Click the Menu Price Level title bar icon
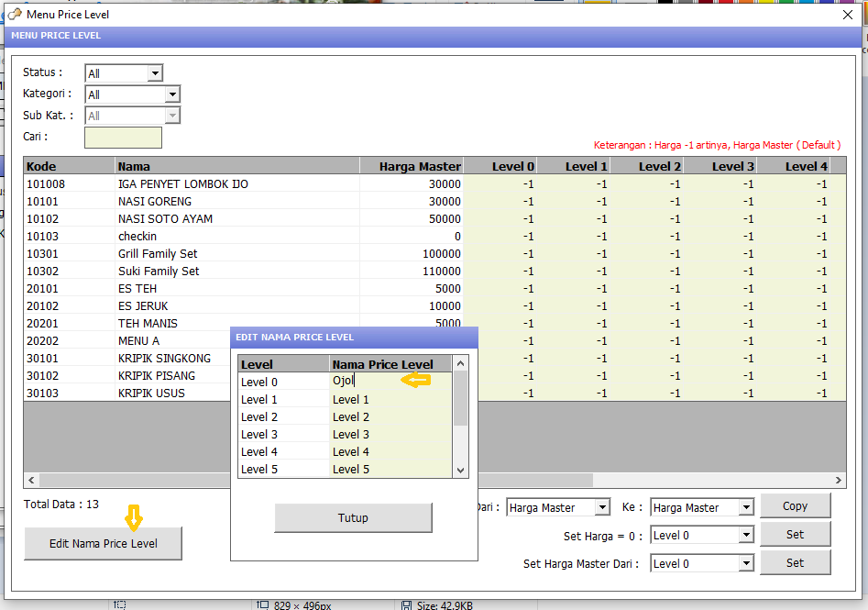 click(x=15, y=14)
